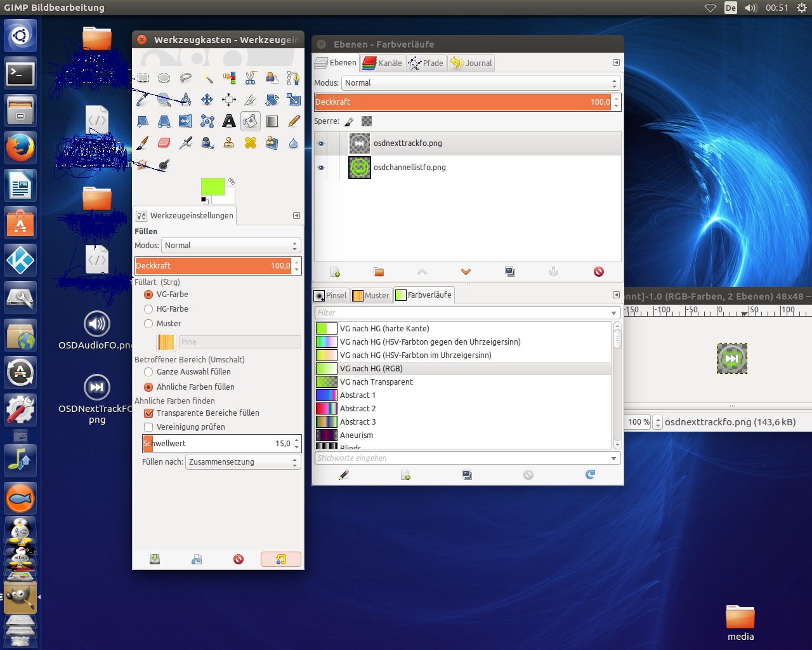Open the Farbverläufe dock tab configuration menu
Viewport: 812px width, 650px height.
click(616, 295)
